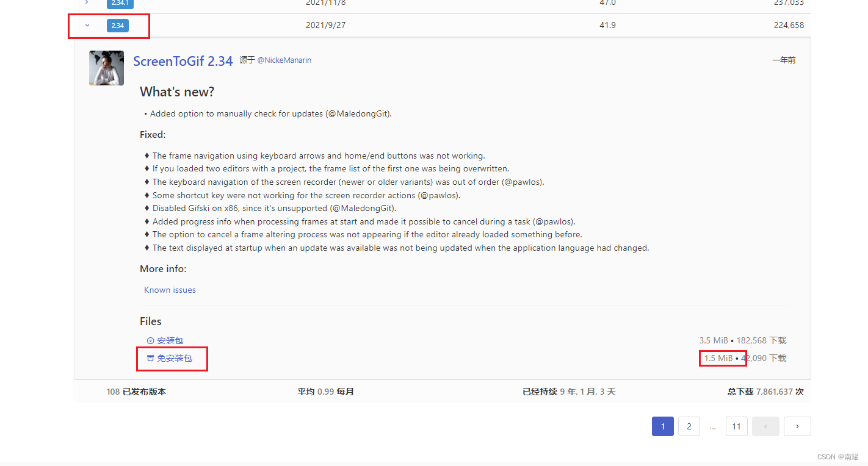
Task: Open the ScreenToGif 2.34 release title link
Action: 183,61
